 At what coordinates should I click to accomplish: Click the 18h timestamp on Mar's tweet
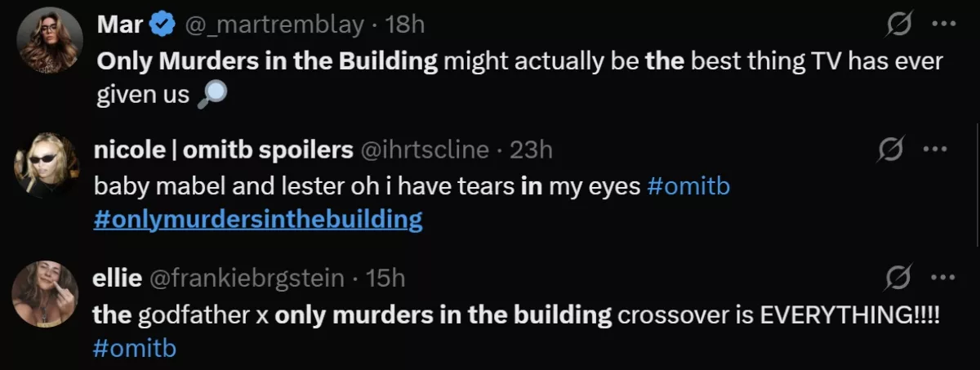[404, 25]
